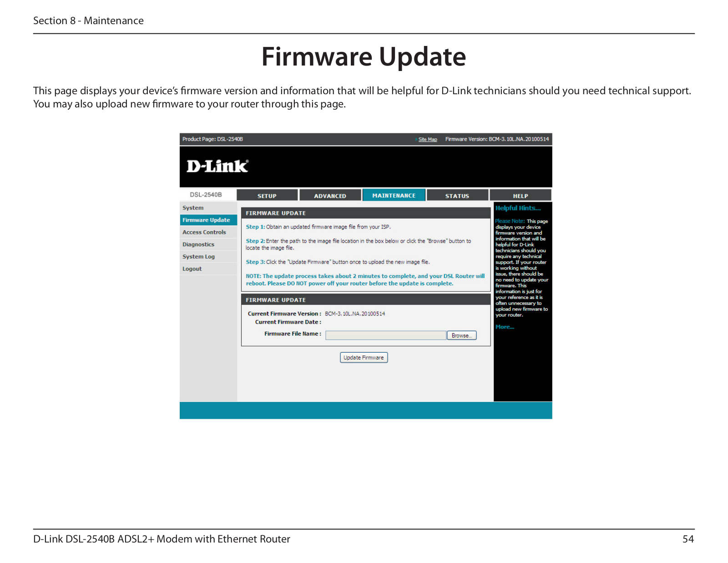The image size is (728, 563).
Task: Click the DSL-2540B model label beside tabs
Action: click(206, 195)
